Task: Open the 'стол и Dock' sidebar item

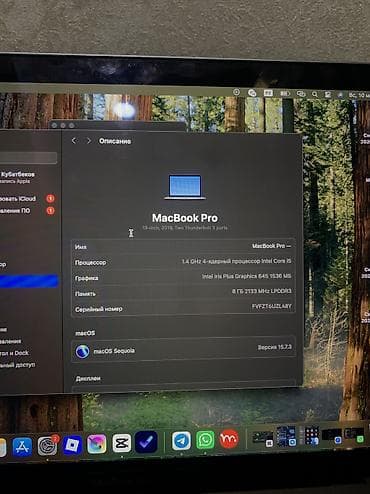Action: coord(15,353)
